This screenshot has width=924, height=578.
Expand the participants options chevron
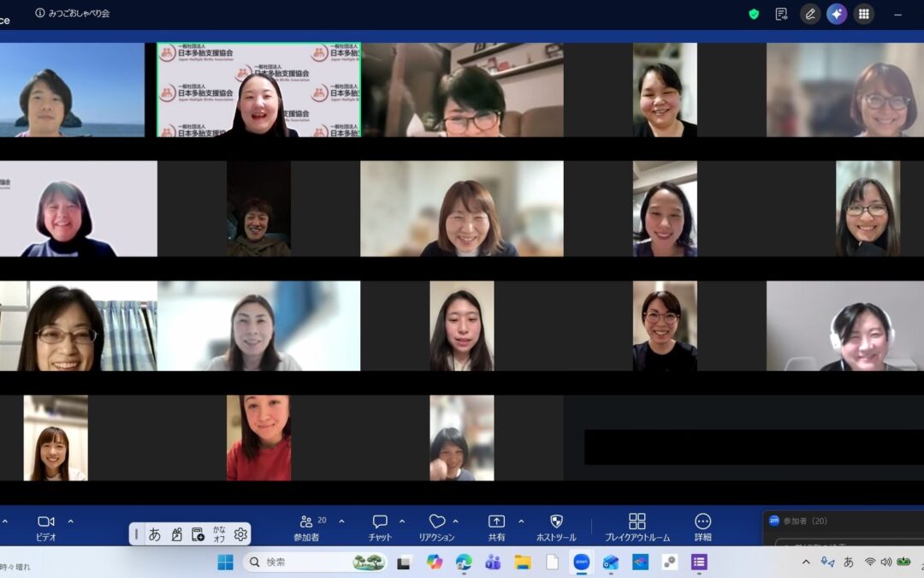pos(341,521)
